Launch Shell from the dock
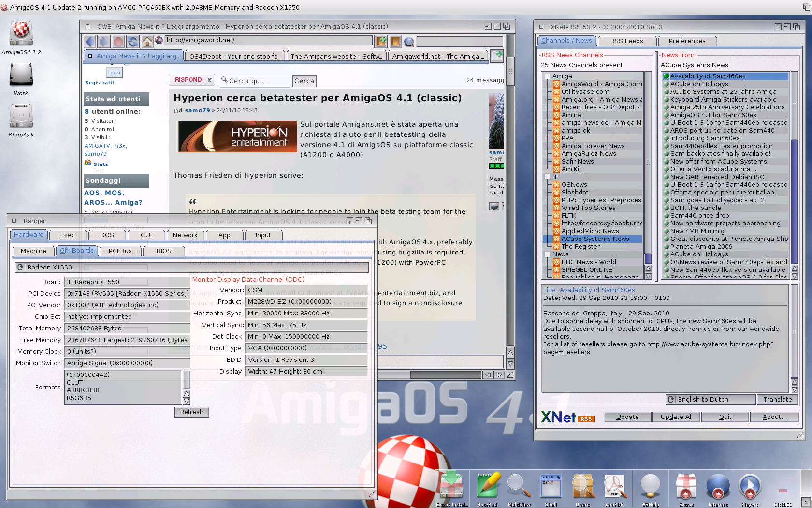 tap(551, 489)
